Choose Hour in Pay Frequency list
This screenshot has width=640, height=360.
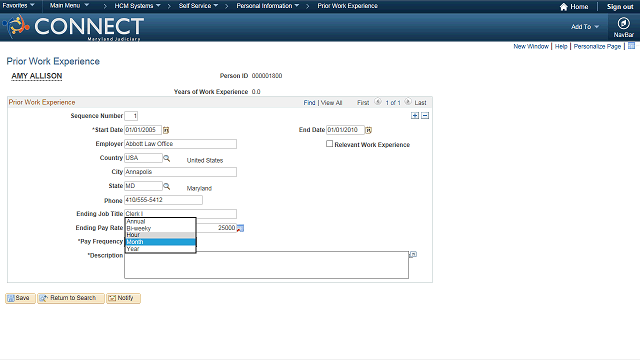point(160,235)
